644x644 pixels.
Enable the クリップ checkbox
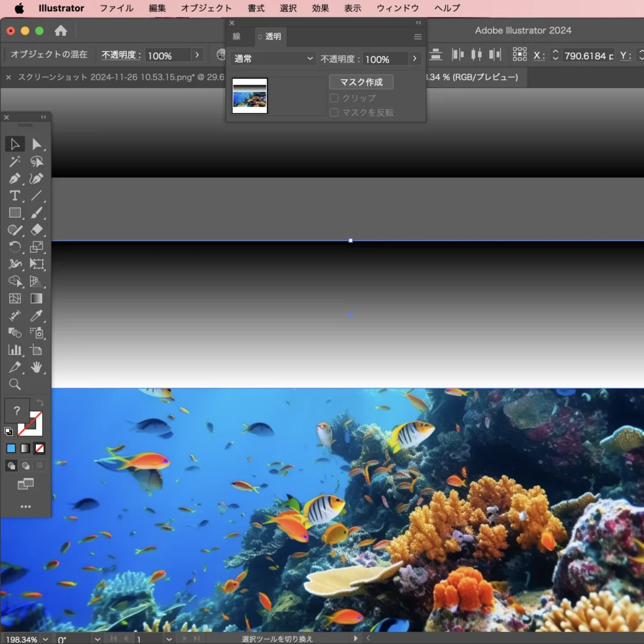(335, 98)
